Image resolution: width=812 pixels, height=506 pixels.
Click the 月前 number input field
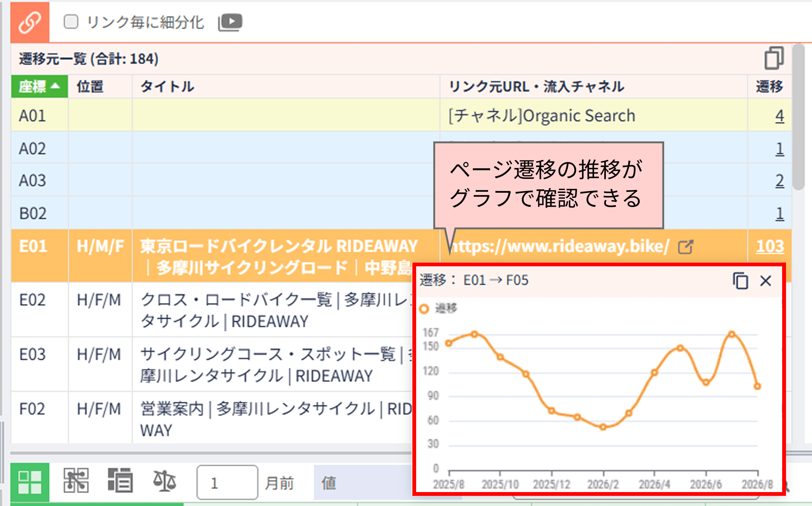pyautogui.click(x=227, y=482)
